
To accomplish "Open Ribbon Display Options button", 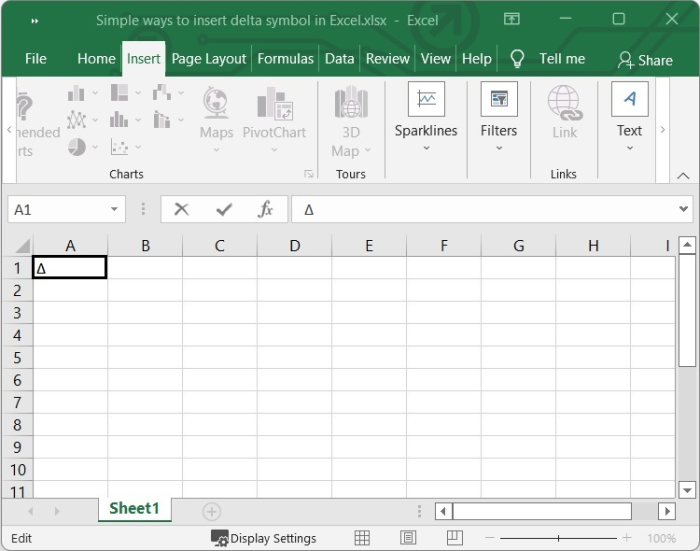I will (512, 19).
